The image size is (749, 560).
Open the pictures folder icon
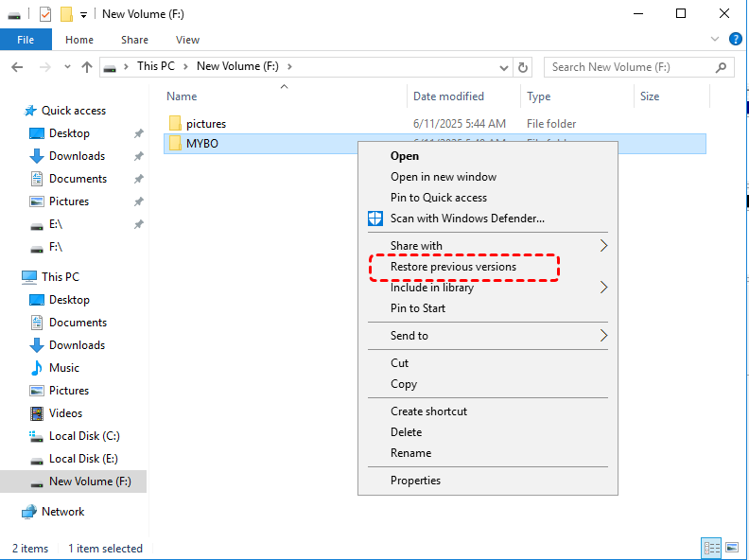coord(175,124)
